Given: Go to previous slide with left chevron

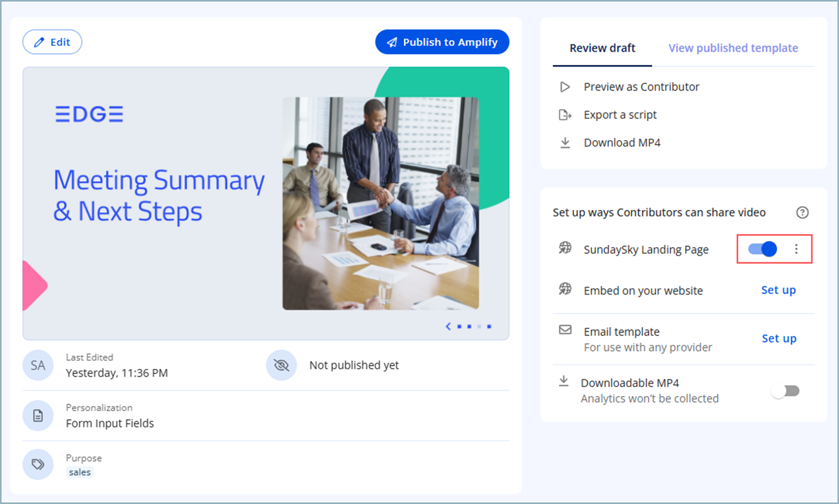Looking at the screenshot, I should click(x=448, y=326).
